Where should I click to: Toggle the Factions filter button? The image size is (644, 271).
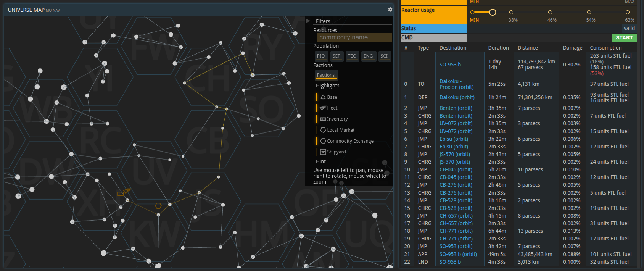326,75
